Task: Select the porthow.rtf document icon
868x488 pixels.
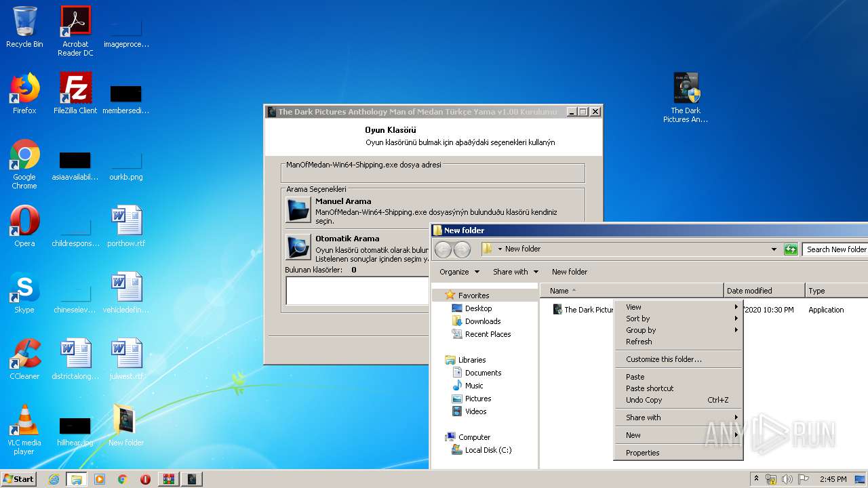Action: point(126,226)
